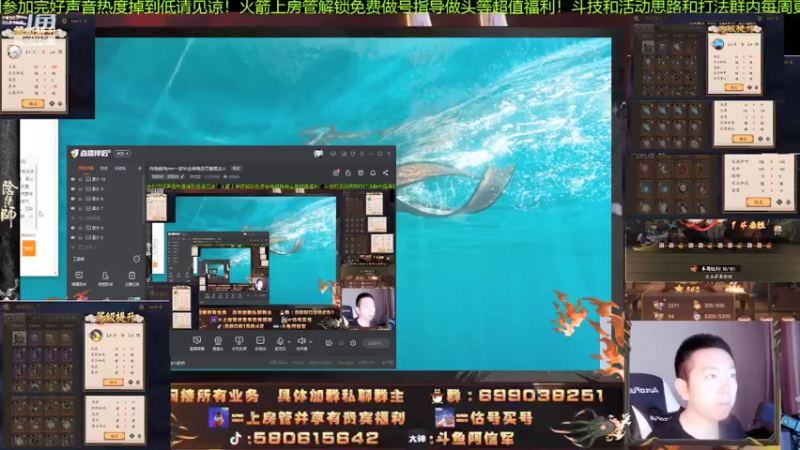Open the streamer tasks tool
The image size is (800, 450).
coord(132,279)
